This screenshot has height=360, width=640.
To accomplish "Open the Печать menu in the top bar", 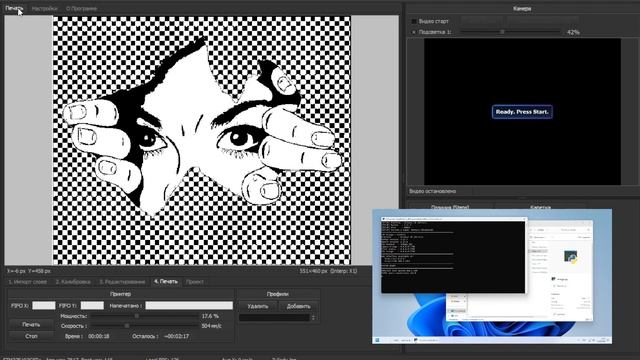I will pyautogui.click(x=14, y=8).
